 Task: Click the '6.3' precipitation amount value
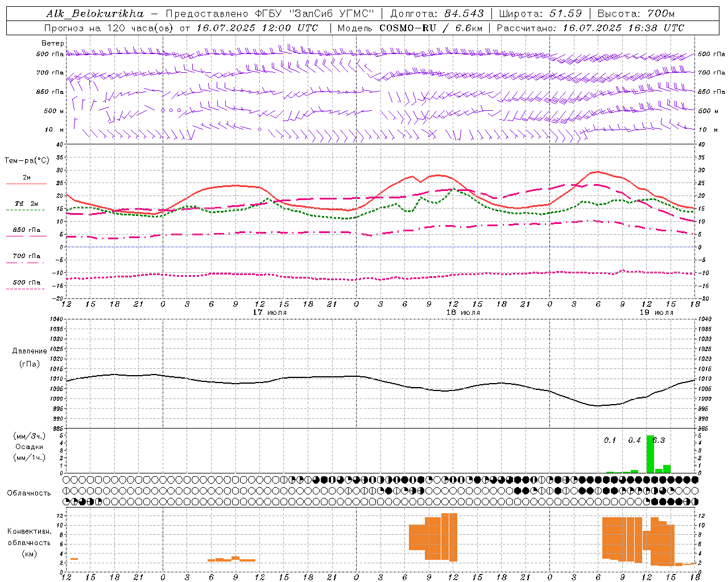click(659, 440)
